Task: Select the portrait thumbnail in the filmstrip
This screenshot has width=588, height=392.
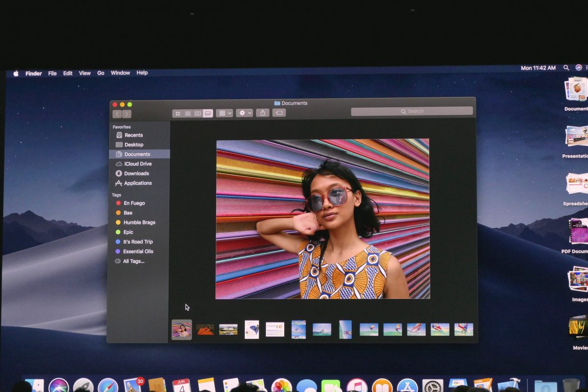Action: [182, 329]
